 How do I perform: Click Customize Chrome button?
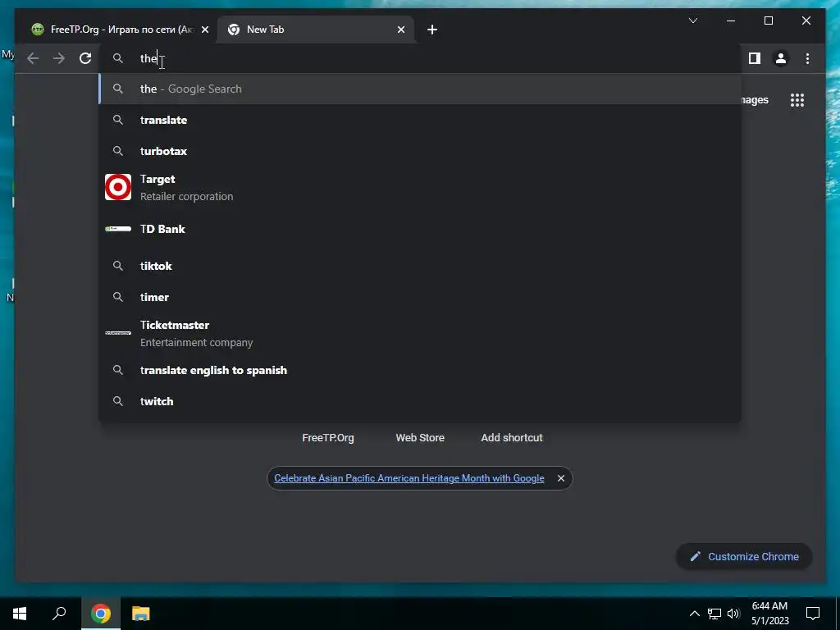[744, 557]
